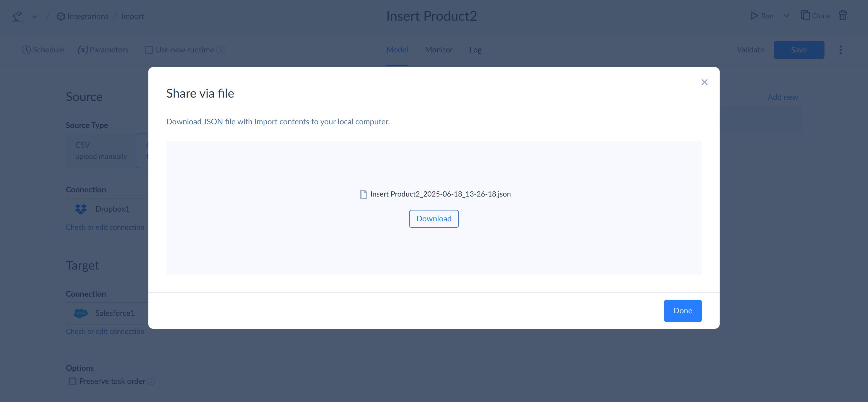Validate the integration
The image size is (868, 402).
coord(750,50)
